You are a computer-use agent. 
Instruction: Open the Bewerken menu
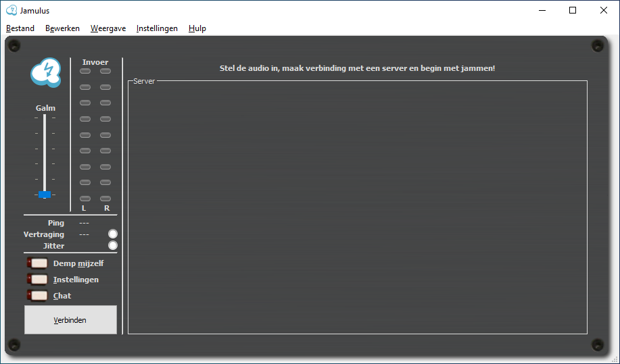pos(62,28)
